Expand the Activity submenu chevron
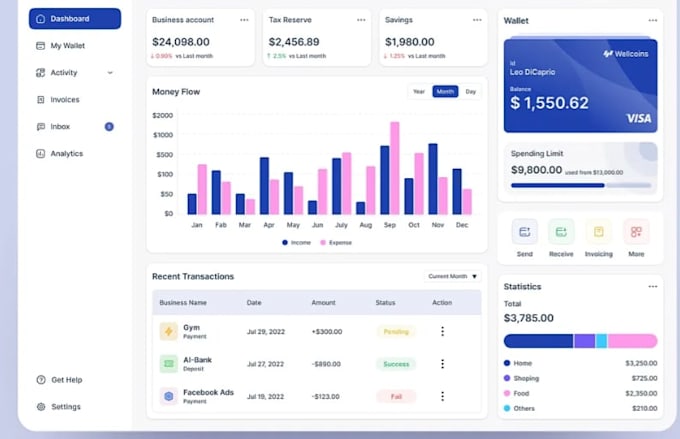The image size is (680, 439). 110,72
